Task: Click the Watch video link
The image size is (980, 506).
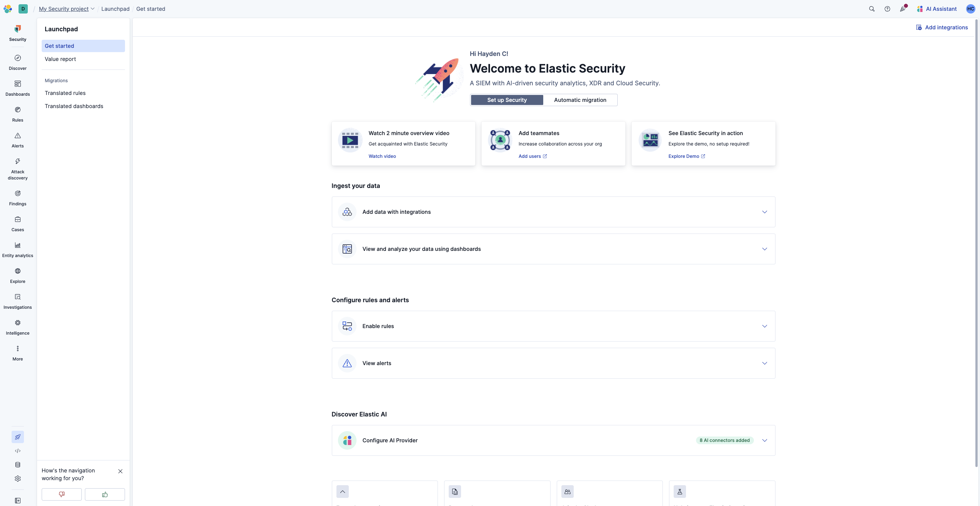Action: 382,156
